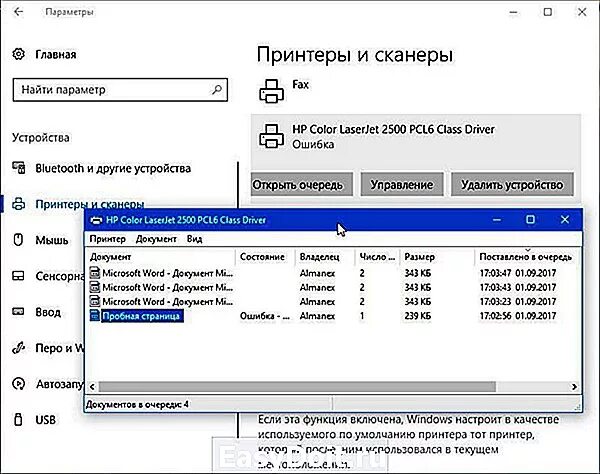Click the queue horizontal scrollbar thumb
Image resolution: width=600 pixels, height=474 pixels.
pyautogui.click(x=297, y=387)
